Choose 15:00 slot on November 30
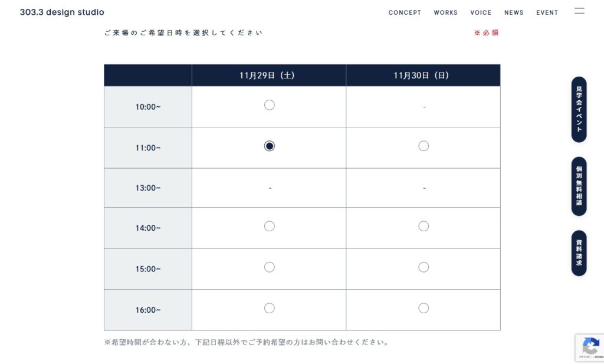This screenshot has width=604, height=364. pos(424,267)
